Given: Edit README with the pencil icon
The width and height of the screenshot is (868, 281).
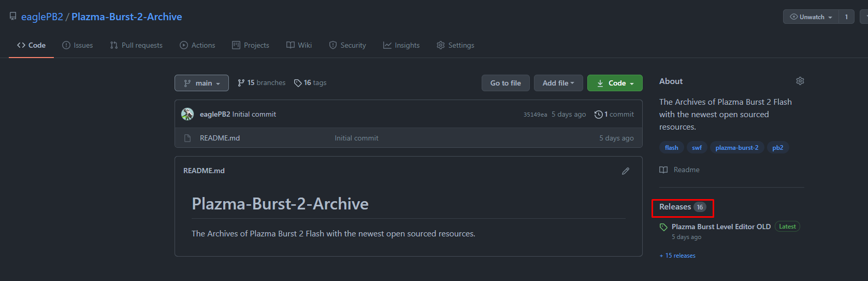Looking at the screenshot, I should pos(626,171).
